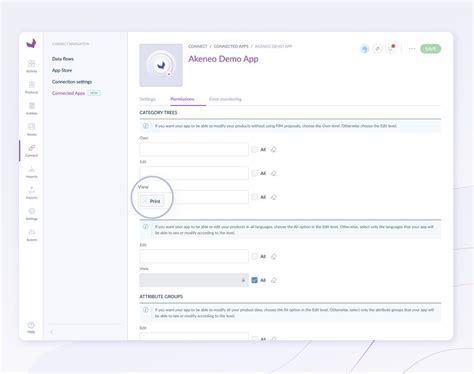This screenshot has height=374, width=474.
Task: Clear the category trees Own field with eraser
Action: (274, 149)
